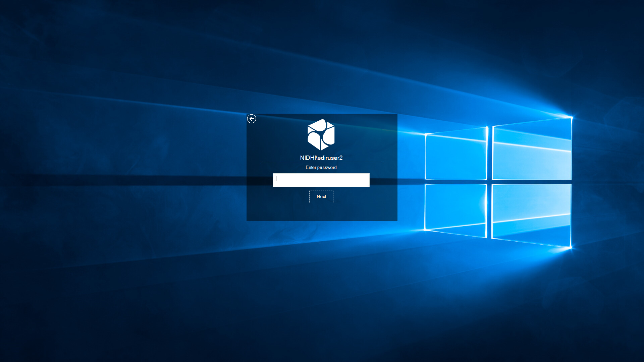The image size is (644, 362).
Task: Click the "ediruser2" portion of the username
Action: (x=330, y=158)
